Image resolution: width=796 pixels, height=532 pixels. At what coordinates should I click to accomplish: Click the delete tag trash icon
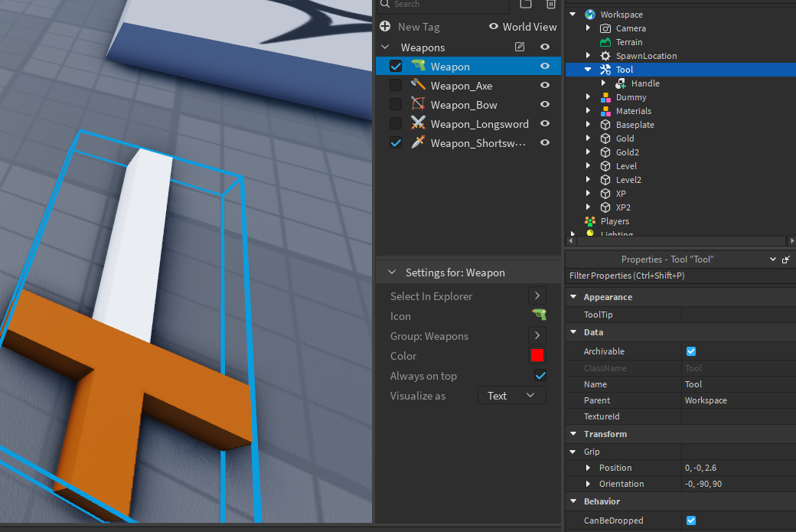point(550,5)
